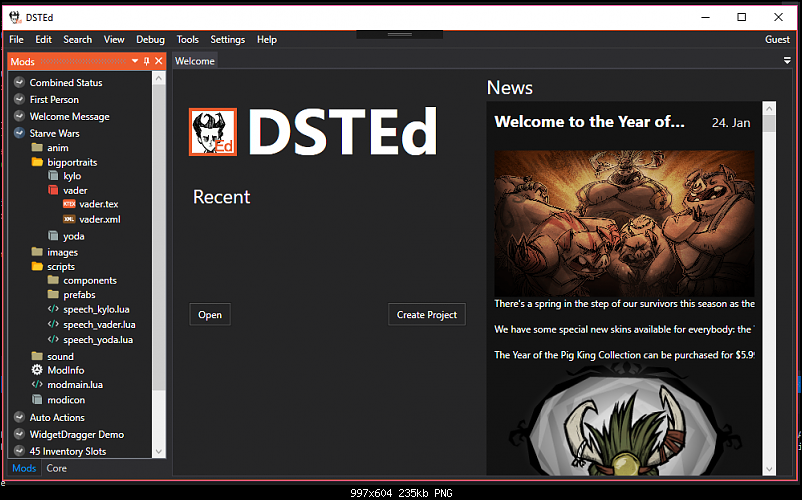
Task: Pin the Mods panel with pin icon
Action: coord(147,61)
